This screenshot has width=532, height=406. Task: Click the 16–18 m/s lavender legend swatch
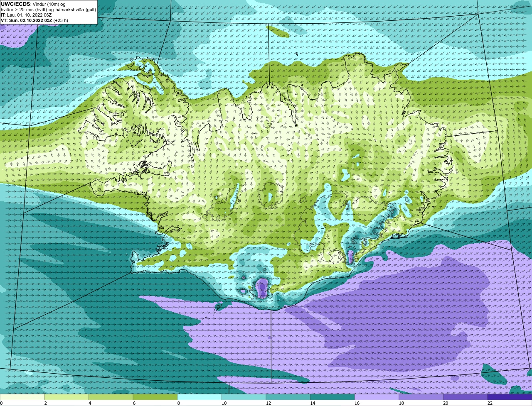(x=377, y=397)
